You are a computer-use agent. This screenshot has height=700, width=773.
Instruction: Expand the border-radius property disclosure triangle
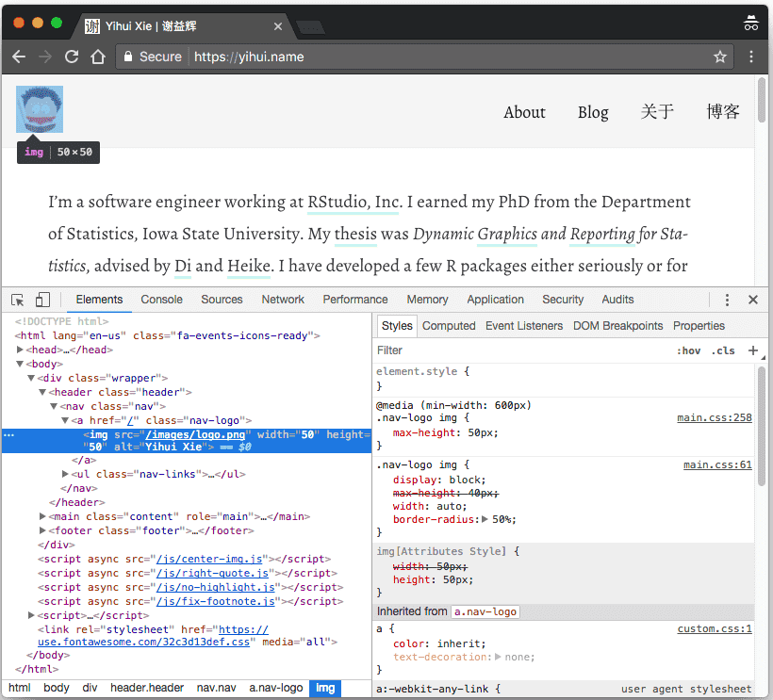pos(484,519)
